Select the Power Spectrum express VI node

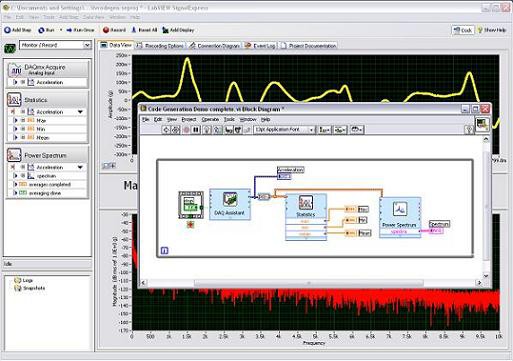coord(400,217)
